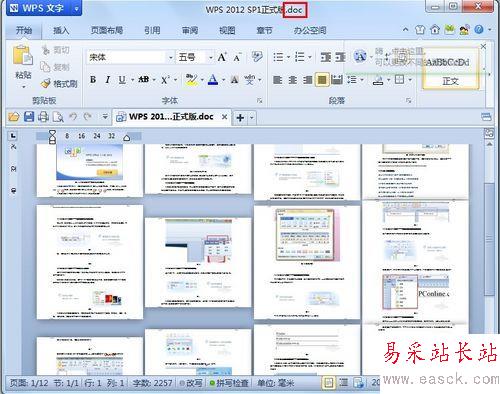Screen dimensions: 500x394
Task: Click the Cut (剪切) button
Action: pos(55,50)
